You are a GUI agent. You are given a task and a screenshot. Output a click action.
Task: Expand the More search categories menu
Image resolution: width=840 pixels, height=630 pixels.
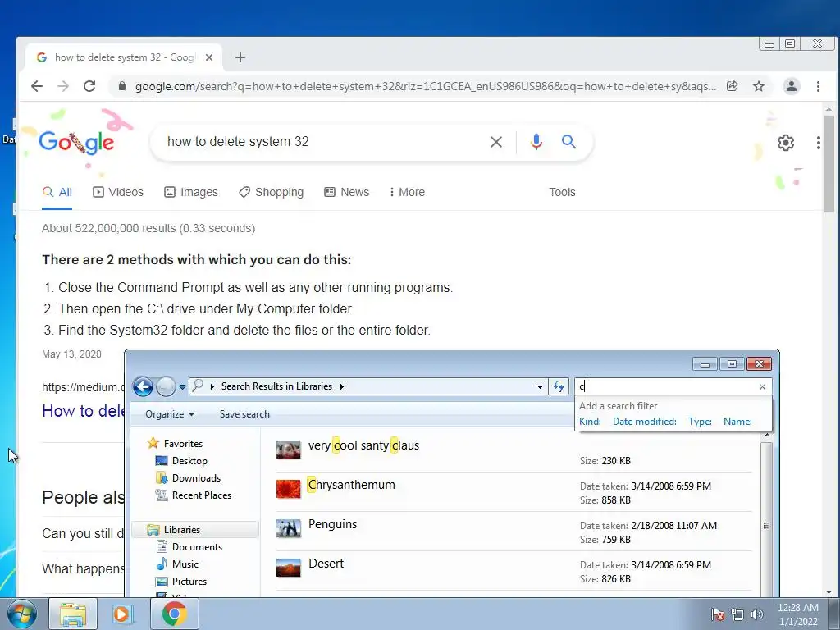point(407,192)
